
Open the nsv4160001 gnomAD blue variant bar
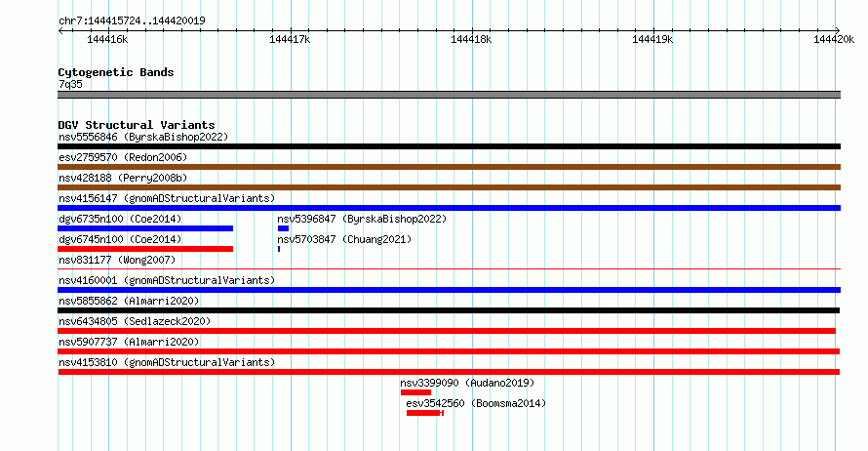[449, 290]
